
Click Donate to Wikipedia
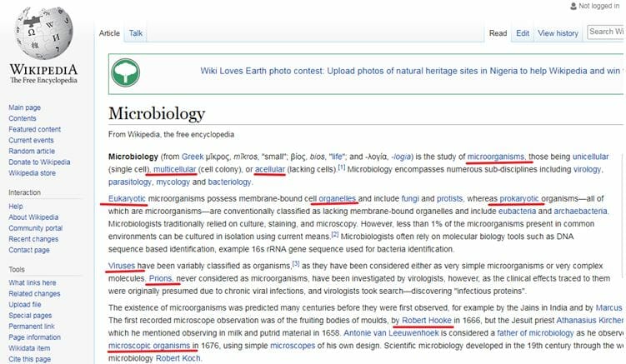(39, 162)
